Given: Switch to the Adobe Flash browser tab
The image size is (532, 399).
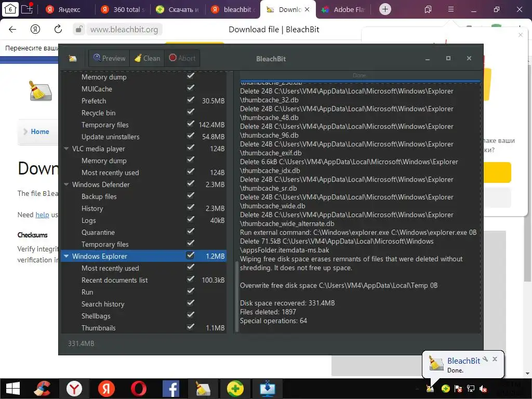Looking at the screenshot, I should 344,9.
